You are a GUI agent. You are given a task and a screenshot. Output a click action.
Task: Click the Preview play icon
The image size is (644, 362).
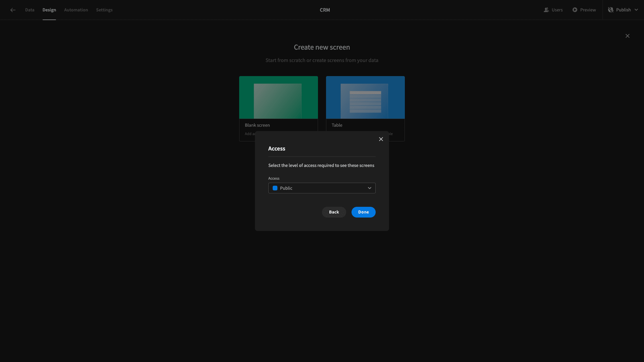point(575,10)
